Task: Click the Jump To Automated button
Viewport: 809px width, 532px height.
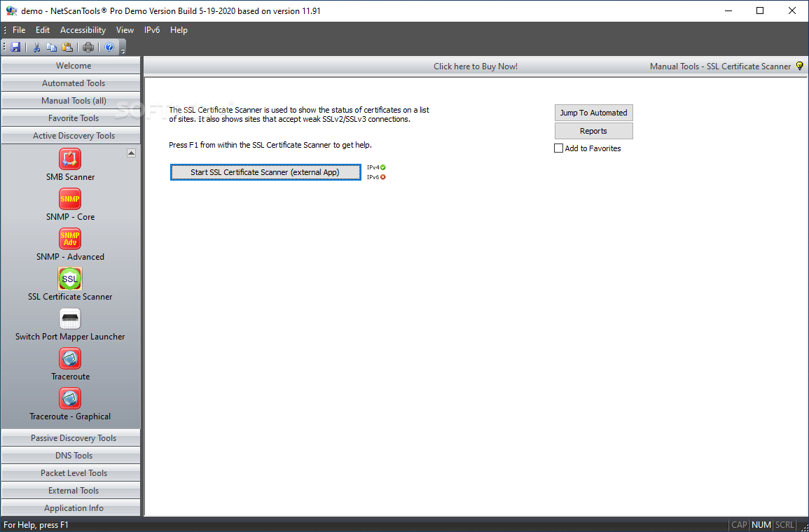Action: [594, 113]
